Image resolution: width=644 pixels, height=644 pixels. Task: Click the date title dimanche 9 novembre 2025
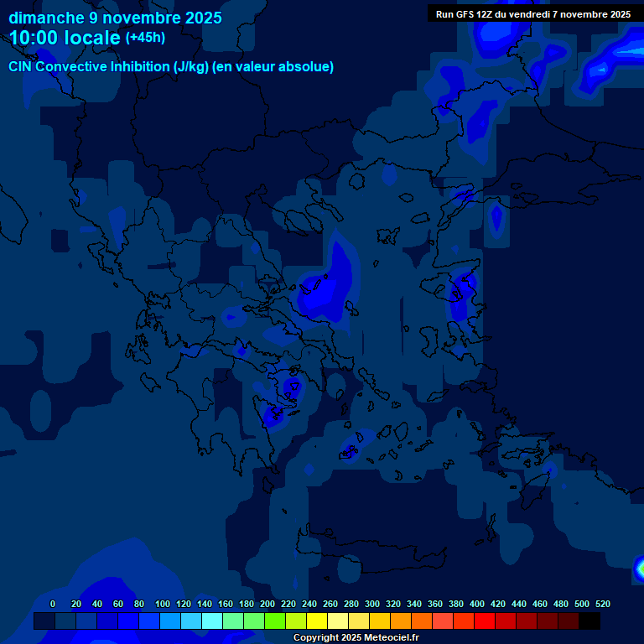115,18
